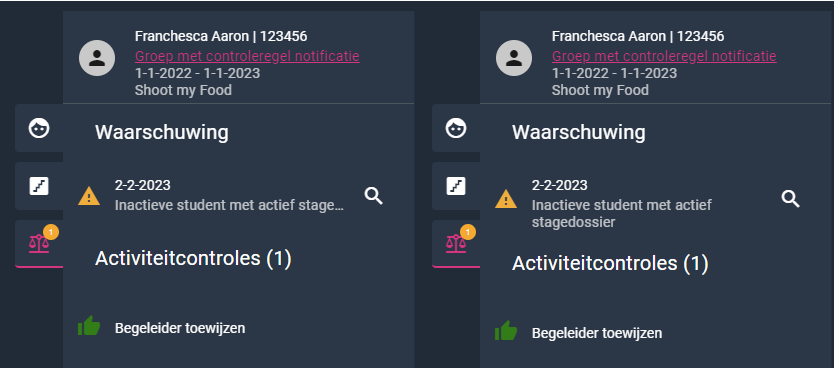
Task: Click the scales icon with badge in the left panel
Action: click(39, 243)
